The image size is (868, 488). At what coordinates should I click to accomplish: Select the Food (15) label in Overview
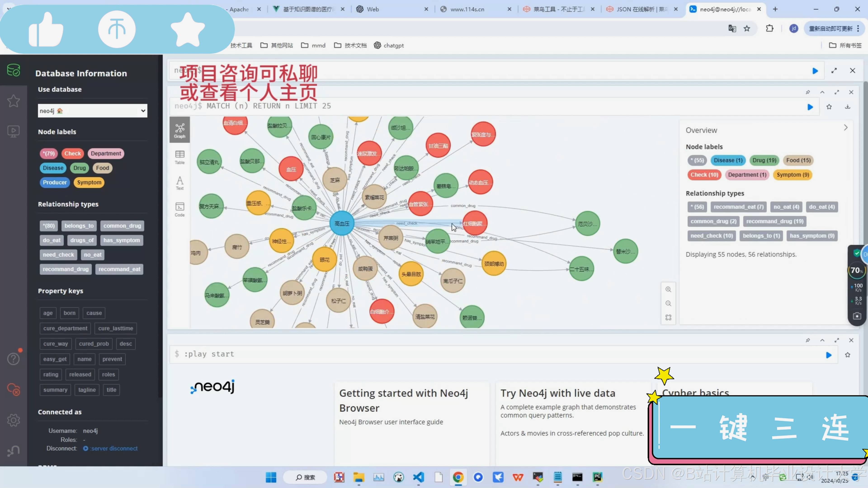(798, 160)
